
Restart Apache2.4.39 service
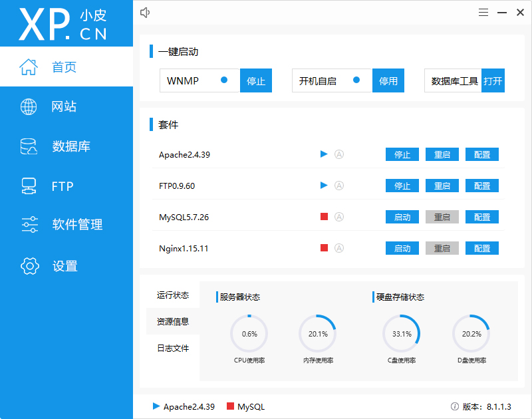click(442, 154)
